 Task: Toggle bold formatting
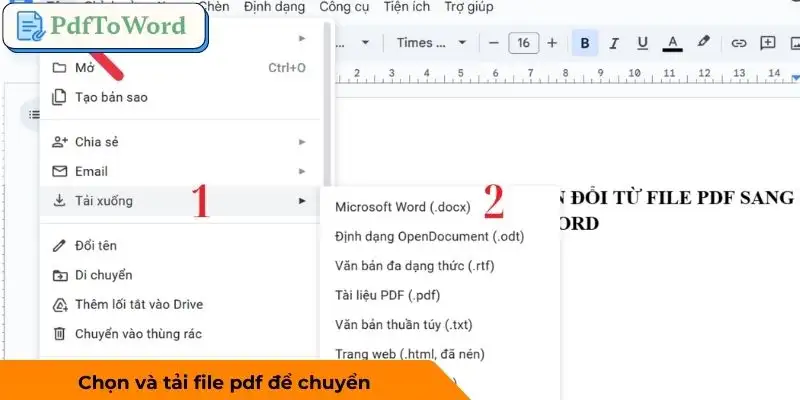[x=585, y=43]
